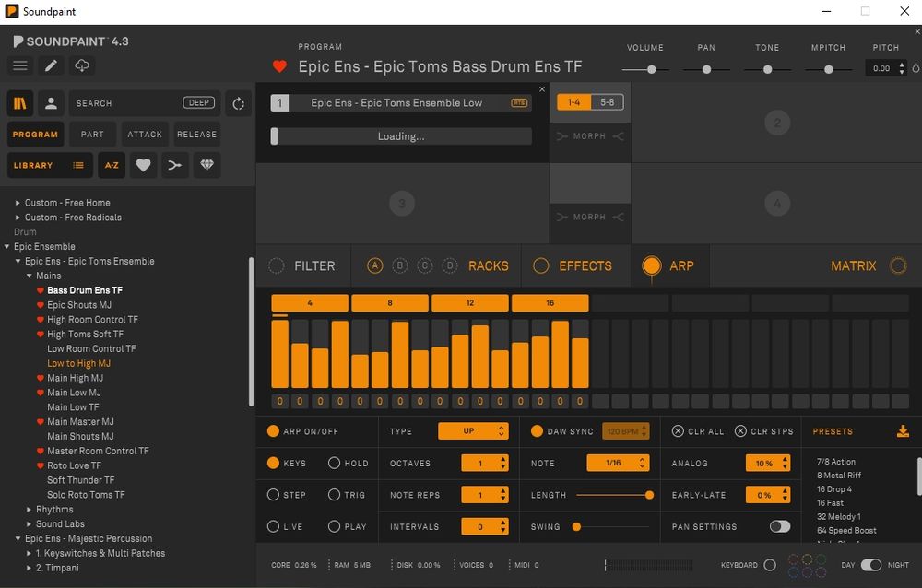Screen dimensions: 922x588
Task: Close part slot 1 with the X
Action: click(x=542, y=89)
